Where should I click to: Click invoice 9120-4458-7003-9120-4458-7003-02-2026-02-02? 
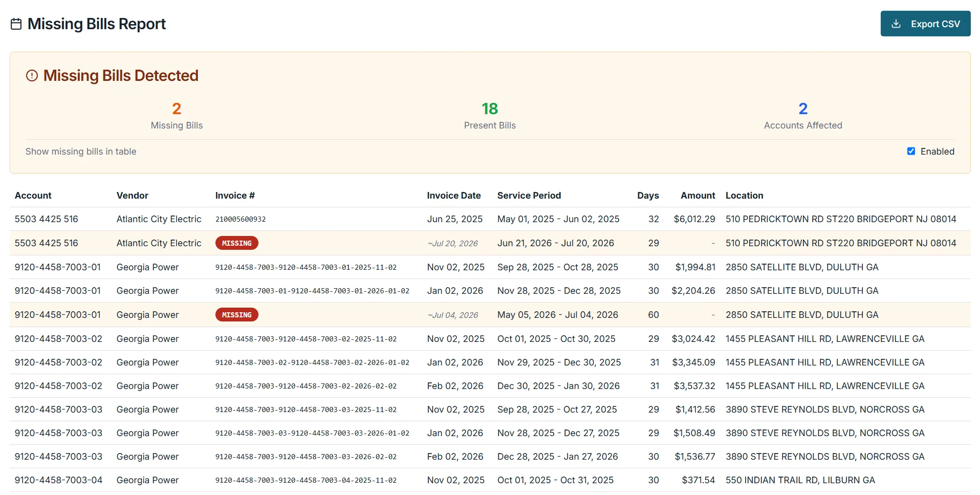(306, 386)
